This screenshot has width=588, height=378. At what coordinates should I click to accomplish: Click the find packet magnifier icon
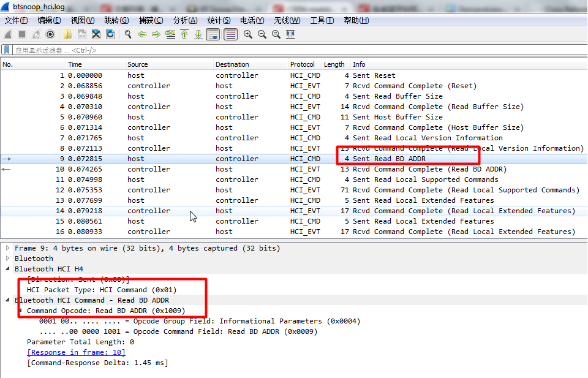click(128, 34)
